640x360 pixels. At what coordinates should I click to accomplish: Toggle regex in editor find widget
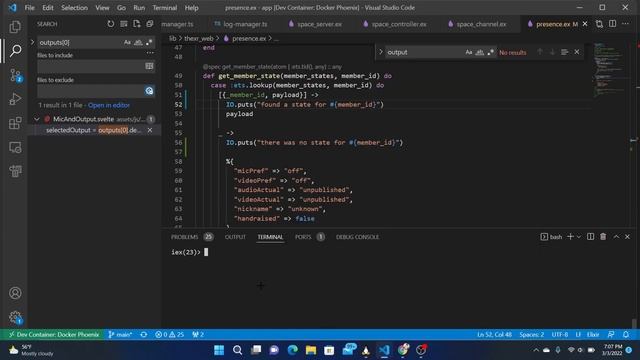click(x=490, y=52)
